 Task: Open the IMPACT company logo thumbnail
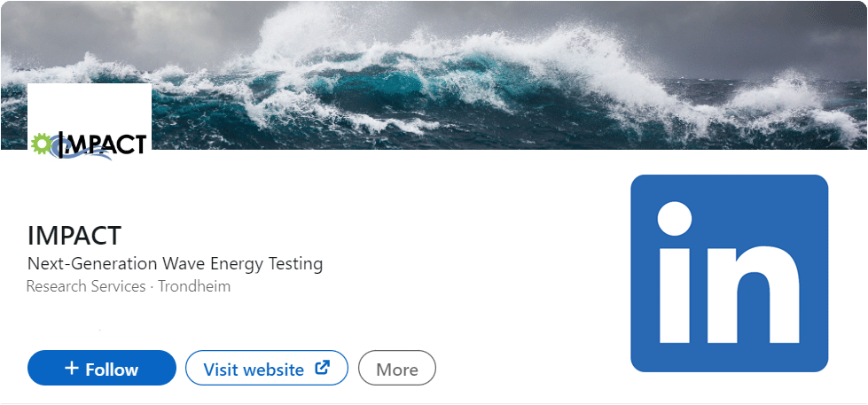90,123
